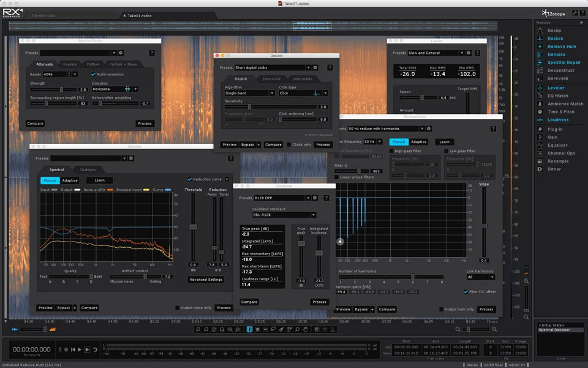Select Dialogue tab in Denoise window
This screenshot has height=368, width=588.
click(88, 170)
